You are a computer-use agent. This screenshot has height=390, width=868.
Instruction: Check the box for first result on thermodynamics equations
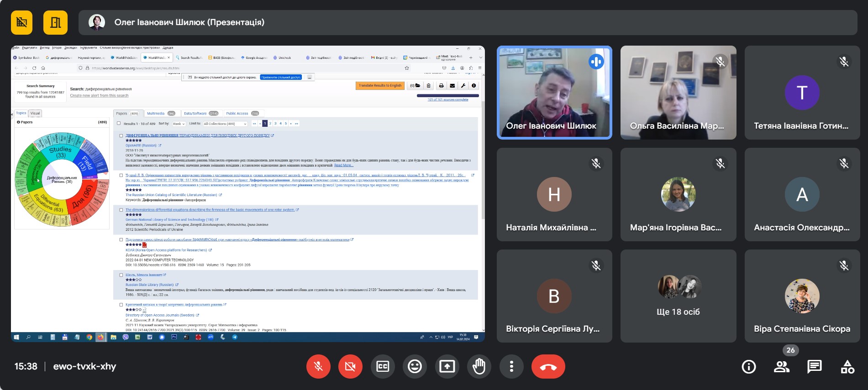pyautogui.click(x=121, y=135)
